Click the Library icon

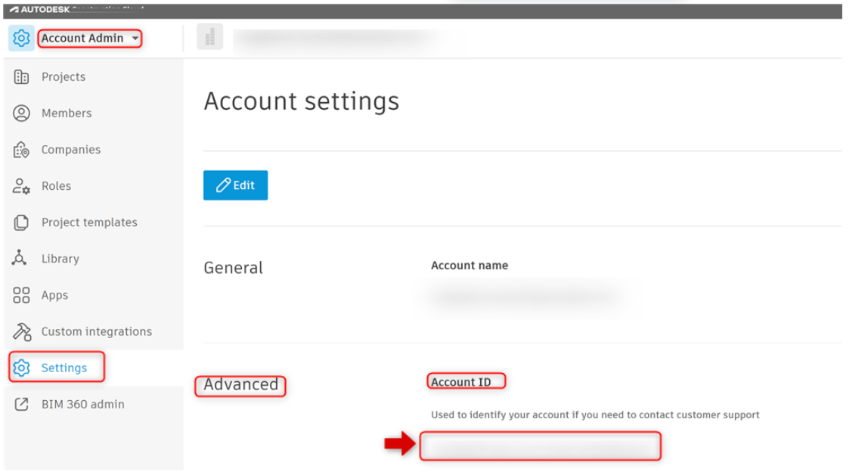(x=20, y=259)
